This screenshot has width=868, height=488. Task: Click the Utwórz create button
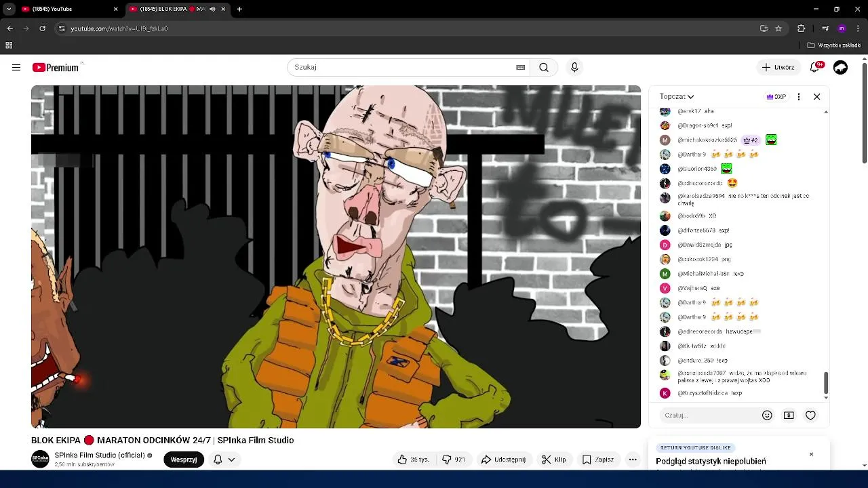778,67
